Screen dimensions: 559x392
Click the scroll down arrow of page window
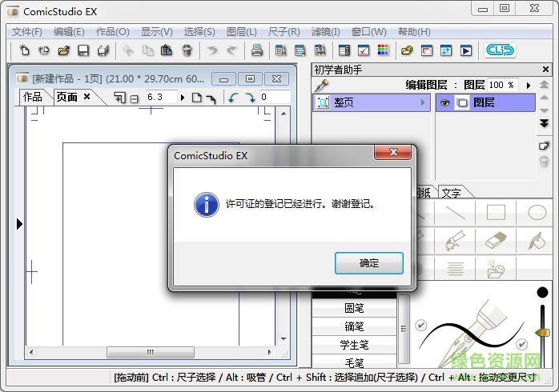284,339
